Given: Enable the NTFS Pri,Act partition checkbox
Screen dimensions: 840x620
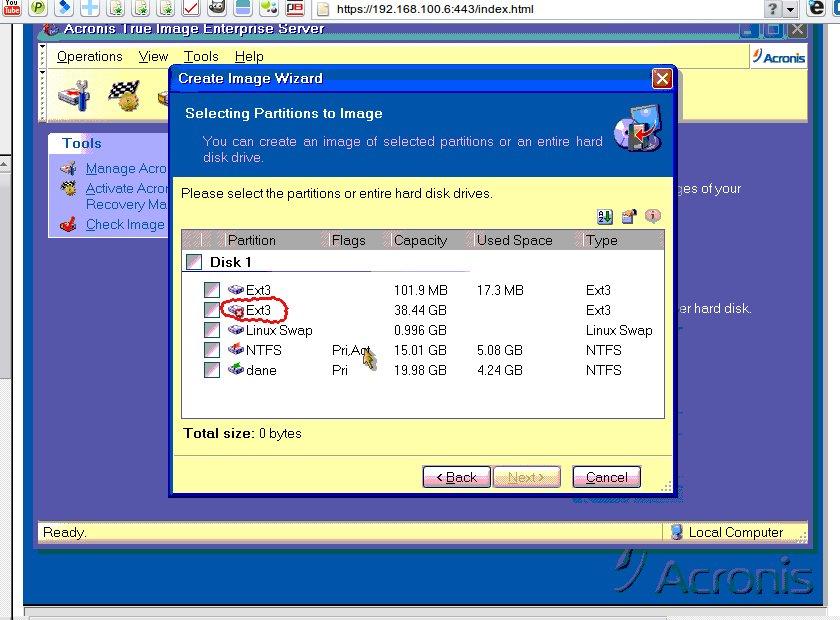Looking at the screenshot, I should tap(212, 350).
